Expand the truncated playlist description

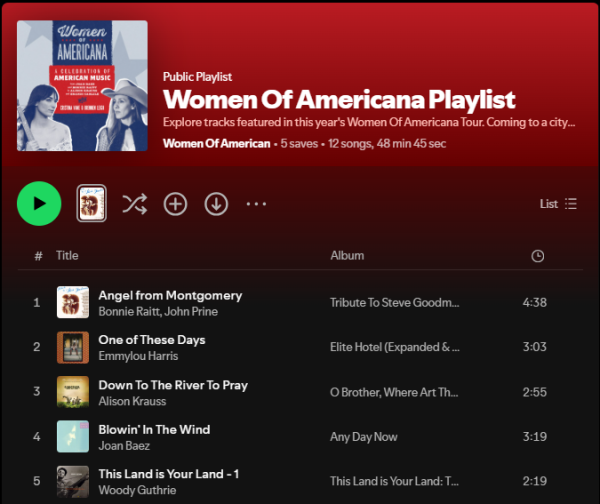click(369, 122)
